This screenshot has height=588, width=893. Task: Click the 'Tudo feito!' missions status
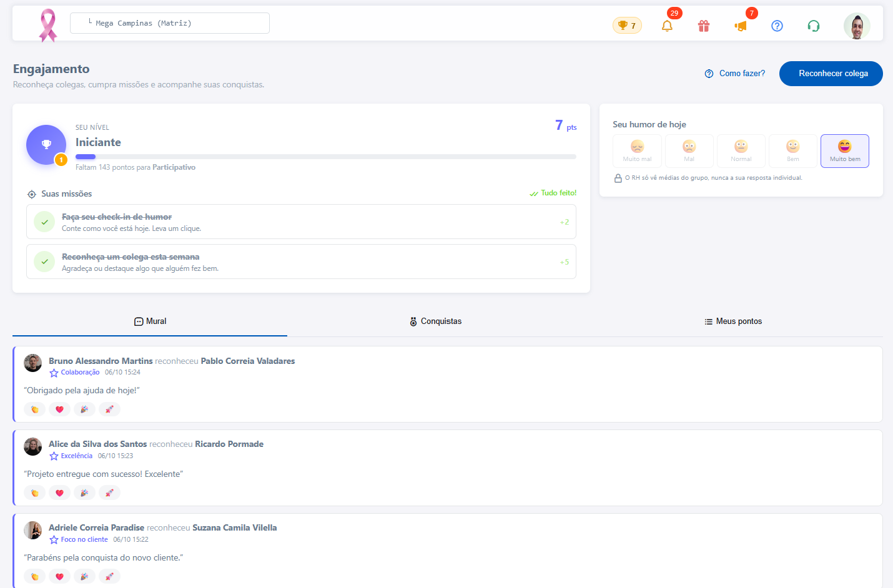coord(553,194)
